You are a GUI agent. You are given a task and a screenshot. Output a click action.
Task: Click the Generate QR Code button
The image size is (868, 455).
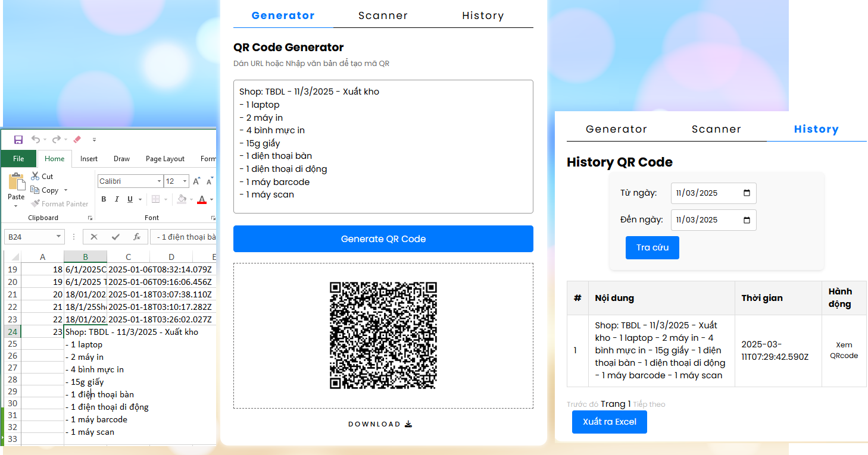pyautogui.click(x=383, y=239)
